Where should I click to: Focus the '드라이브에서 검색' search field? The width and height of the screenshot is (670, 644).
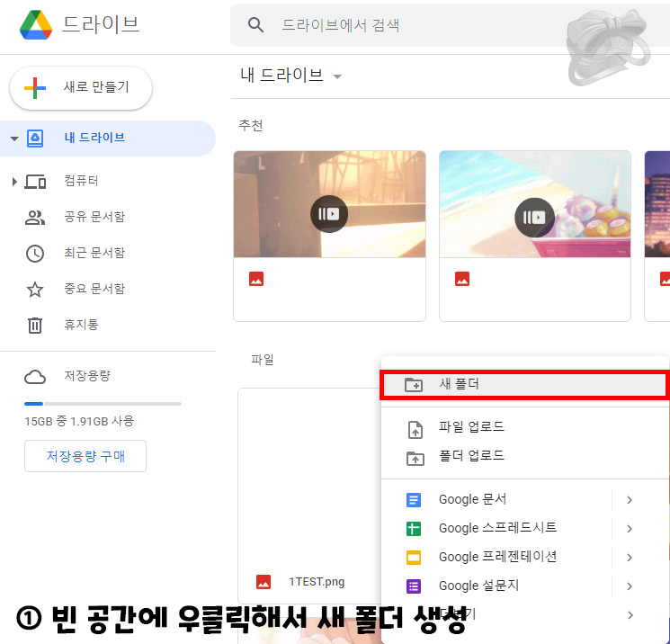(x=450, y=25)
